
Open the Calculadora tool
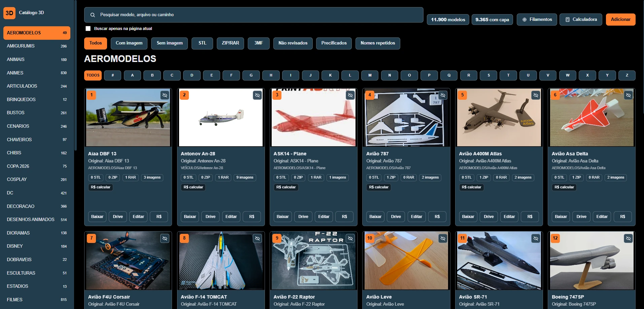click(x=581, y=20)
